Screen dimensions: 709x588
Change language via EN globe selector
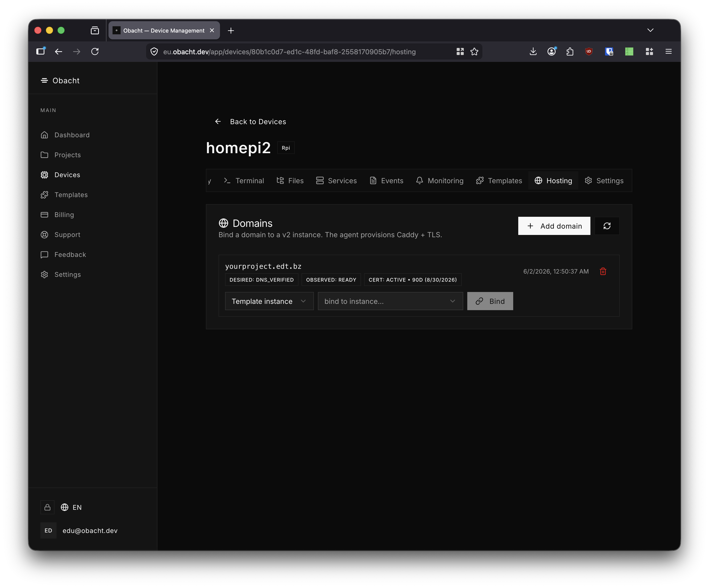click(71, 507)
